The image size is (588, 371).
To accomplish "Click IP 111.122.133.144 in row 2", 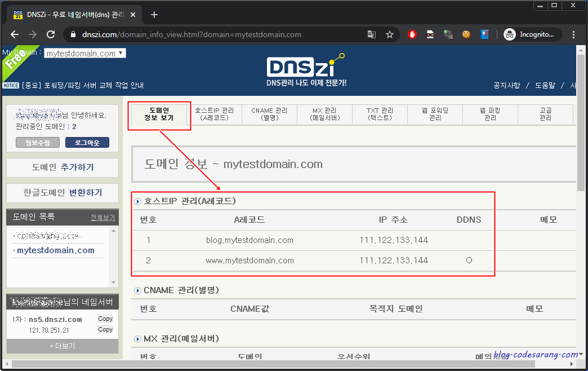I will 394,260.
